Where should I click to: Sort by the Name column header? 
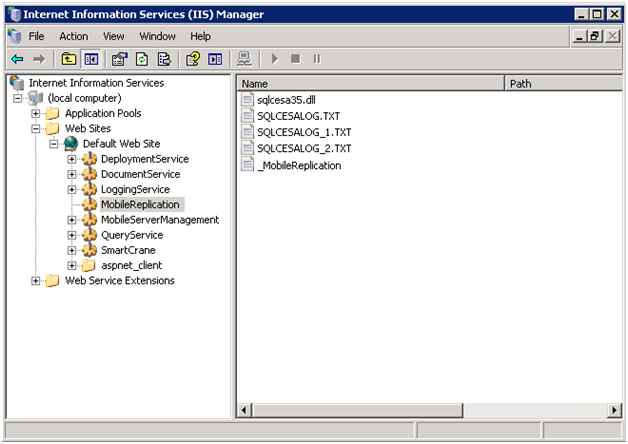[370, 84]
